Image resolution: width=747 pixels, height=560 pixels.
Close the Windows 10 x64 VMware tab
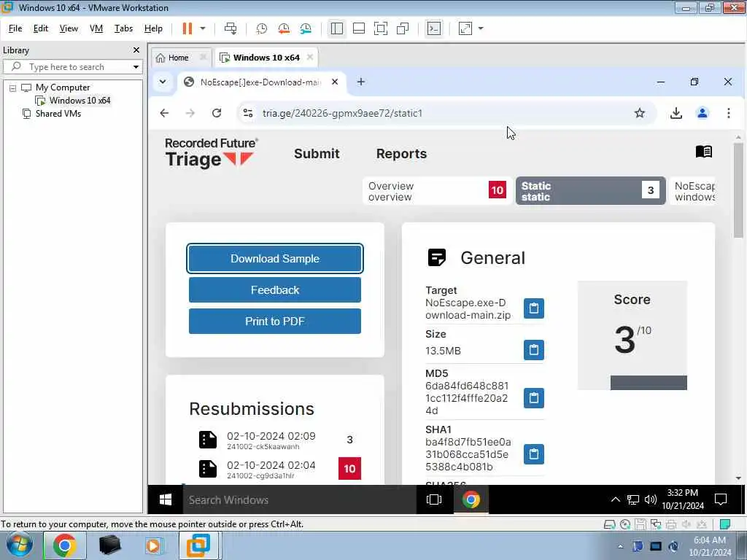pos(310,57)
